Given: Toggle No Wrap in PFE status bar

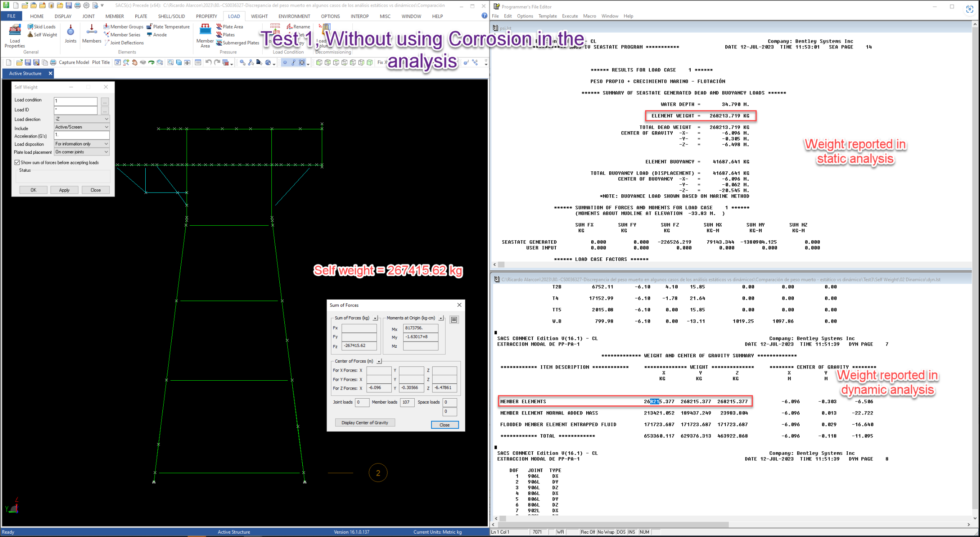Looking at the screenshot, I should [x=606, y=532].
